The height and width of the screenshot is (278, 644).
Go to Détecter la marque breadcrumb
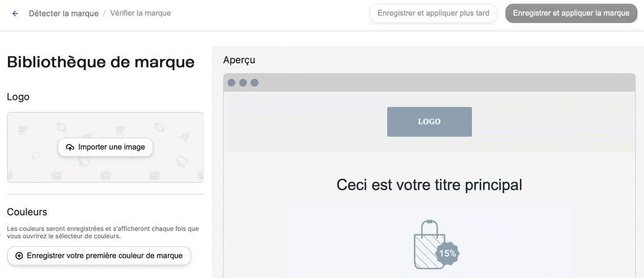click(63, 13)
